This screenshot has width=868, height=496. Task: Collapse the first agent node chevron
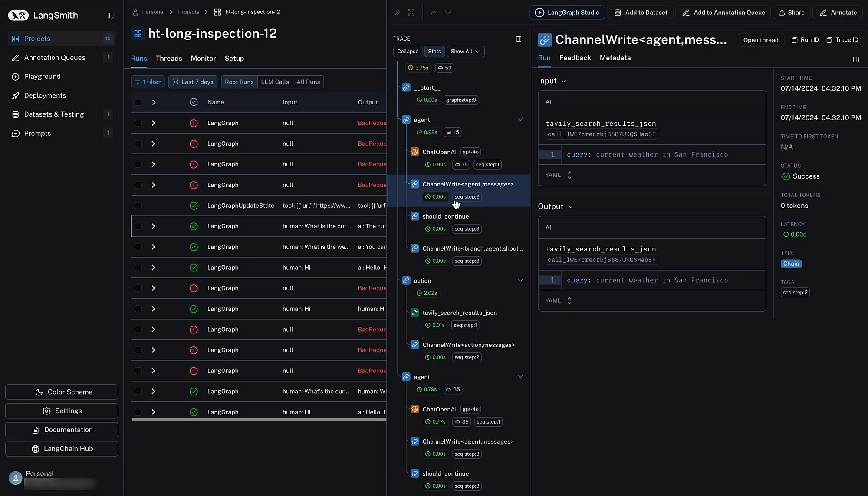click(520, 120)
